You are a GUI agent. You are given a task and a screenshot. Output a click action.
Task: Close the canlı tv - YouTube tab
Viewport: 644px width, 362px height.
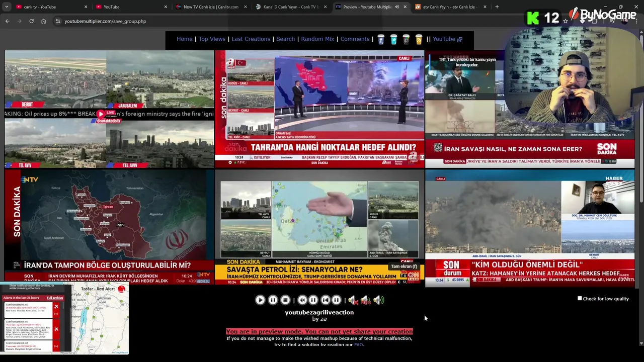point(86,7)
